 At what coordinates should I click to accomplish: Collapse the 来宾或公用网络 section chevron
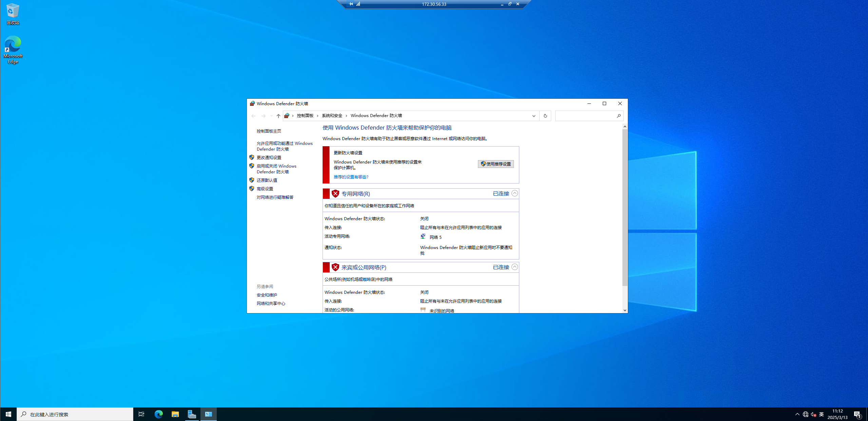(515, 267)
